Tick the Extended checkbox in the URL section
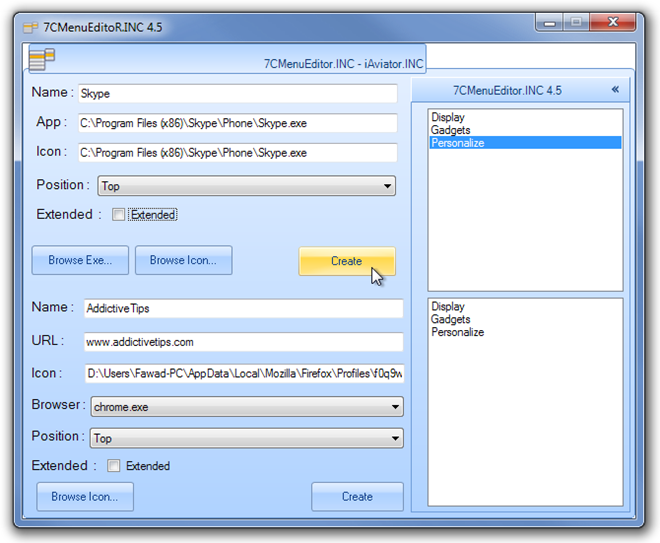 [x=113, y=466]
